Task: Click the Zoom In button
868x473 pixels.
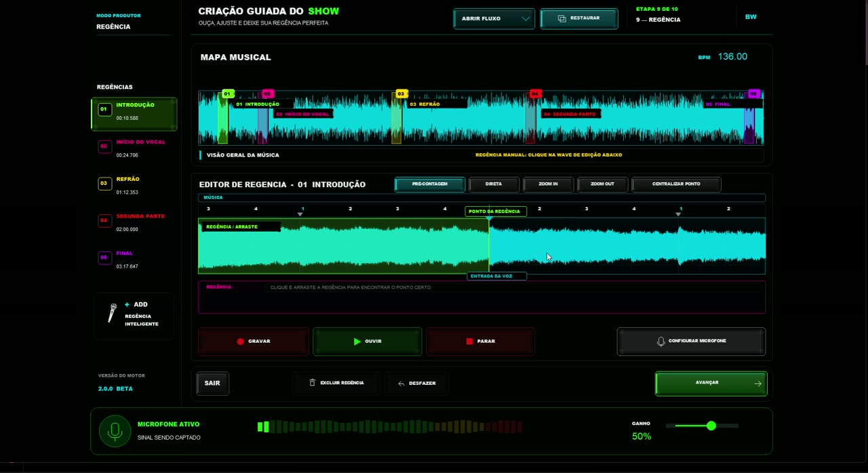Action: point(548,184)
